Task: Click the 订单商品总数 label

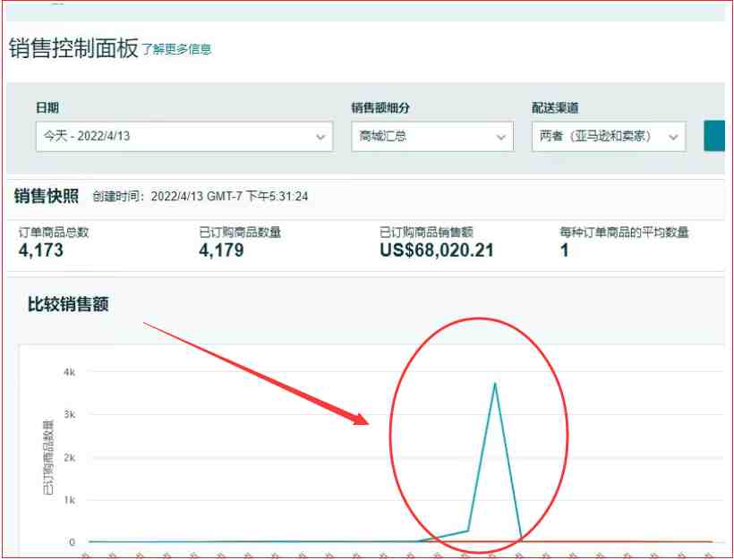Action: [54, 232]
